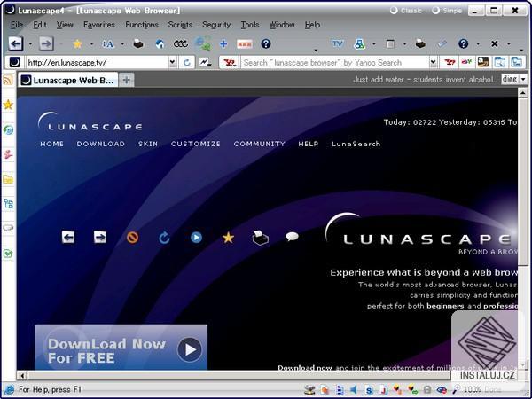The width and height of the screenshot is (532, 399).
Task: Click the 'CCC' toolbar icon
Action: [181, 43]
